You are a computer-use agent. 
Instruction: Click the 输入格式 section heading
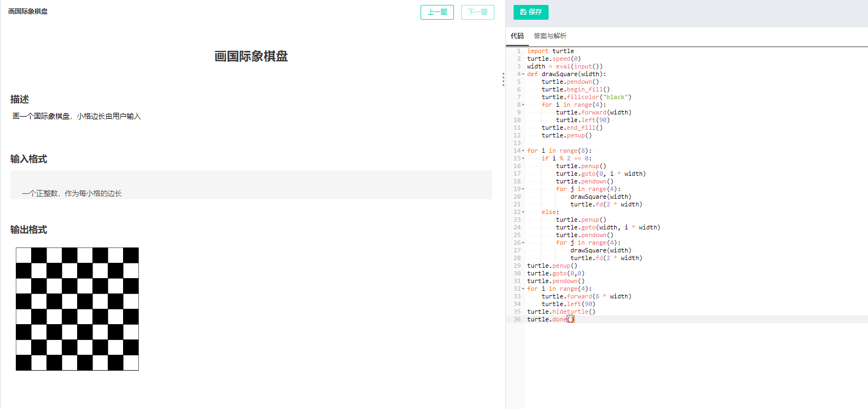pos(28,159)
